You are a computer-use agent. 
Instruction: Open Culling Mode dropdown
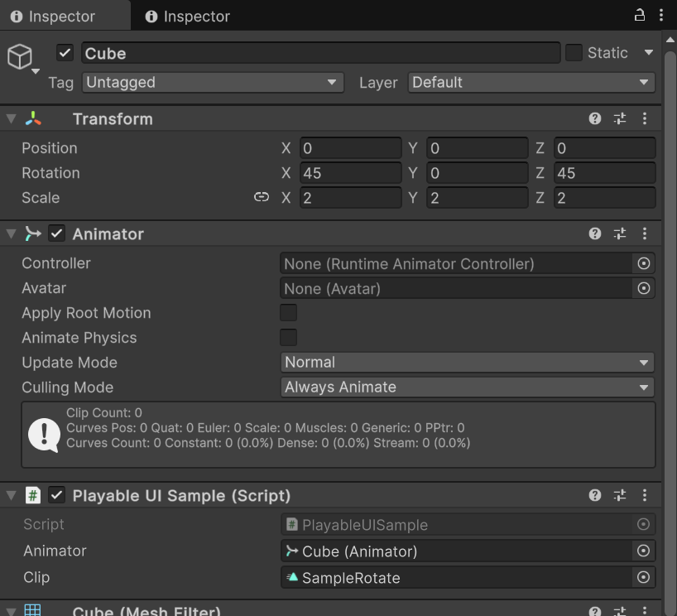[x=467, y=387]
